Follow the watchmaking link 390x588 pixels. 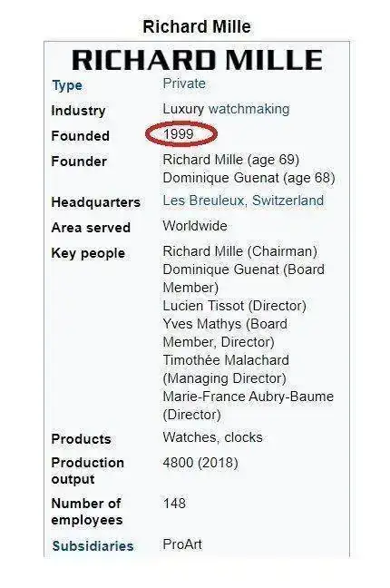[249, 109]
